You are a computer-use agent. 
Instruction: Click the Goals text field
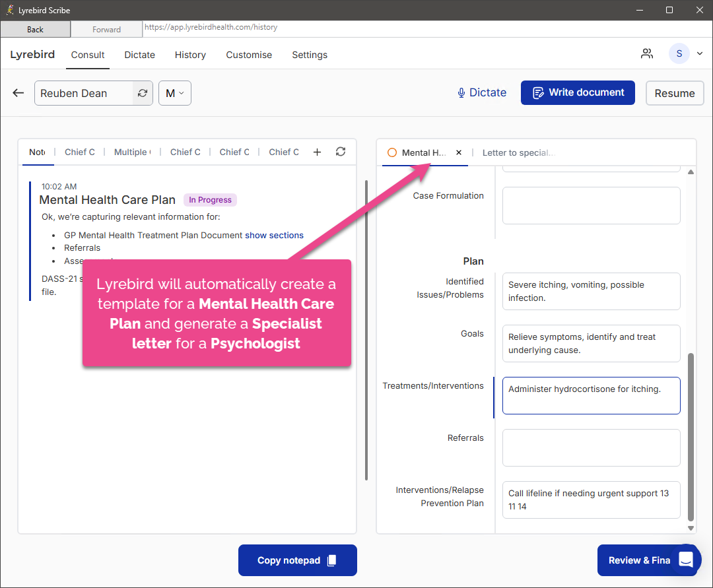click(591, 344)
